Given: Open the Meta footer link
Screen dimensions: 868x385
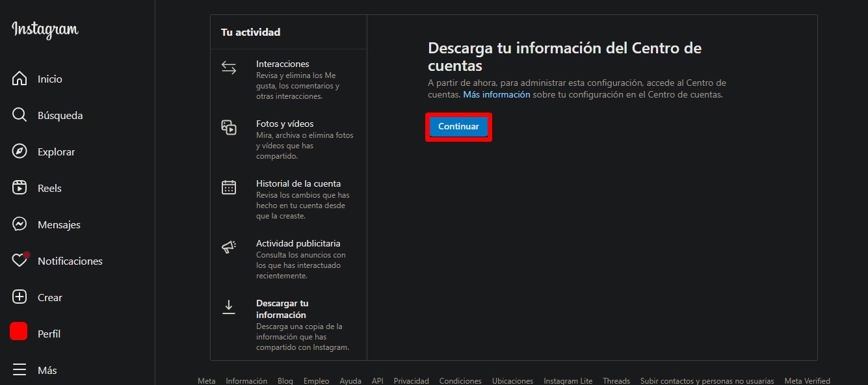Looking at the screenshot, I should coord(206,381).
